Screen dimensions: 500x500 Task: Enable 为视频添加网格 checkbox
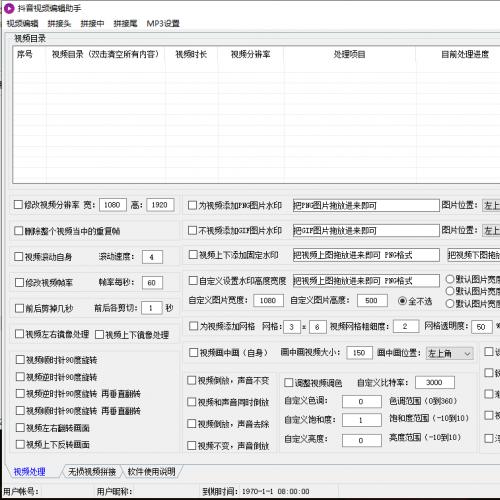click(x=193, y=326)
